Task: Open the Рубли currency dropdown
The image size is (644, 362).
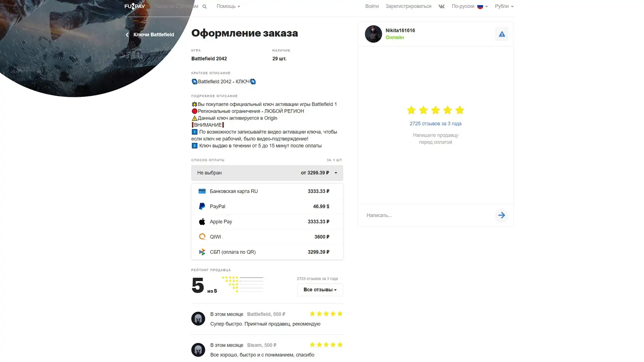Action: (504, 6)
